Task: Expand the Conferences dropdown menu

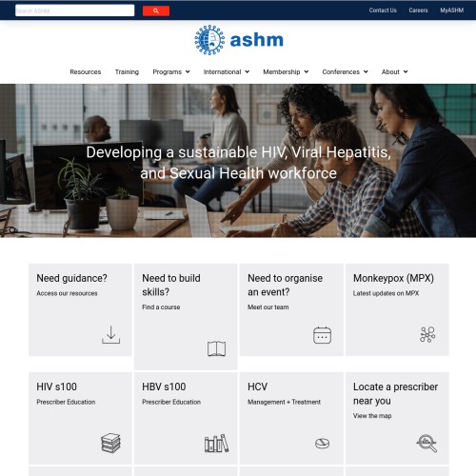Action: tap(345, 71)
